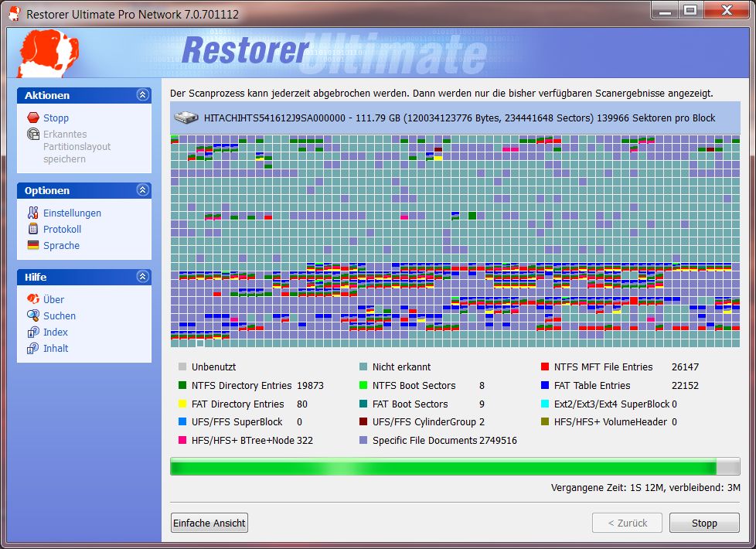Click the Restorer dog logo in header
Screen dimensions: 756x549
pyautogui.click(x=47, y=53)
